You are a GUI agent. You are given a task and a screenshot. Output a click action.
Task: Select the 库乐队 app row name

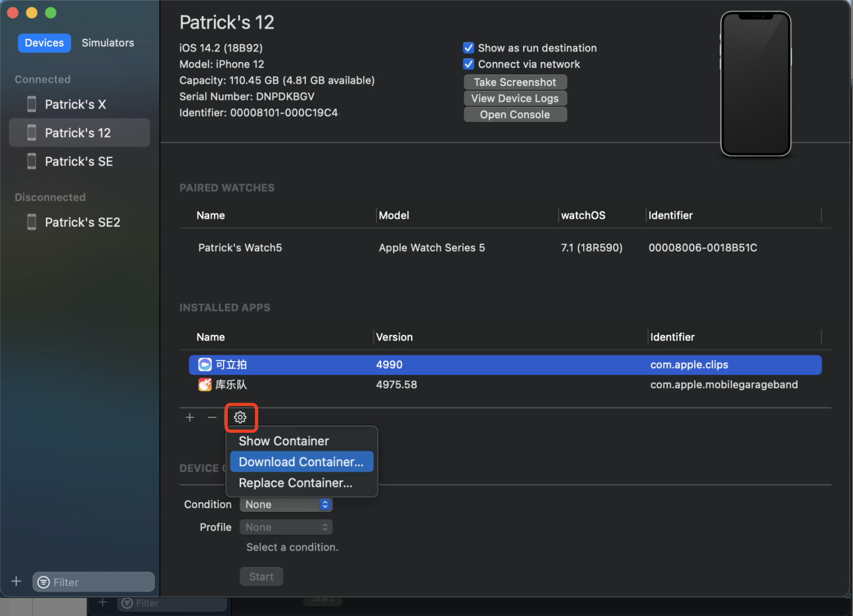[x=231, y=384]
